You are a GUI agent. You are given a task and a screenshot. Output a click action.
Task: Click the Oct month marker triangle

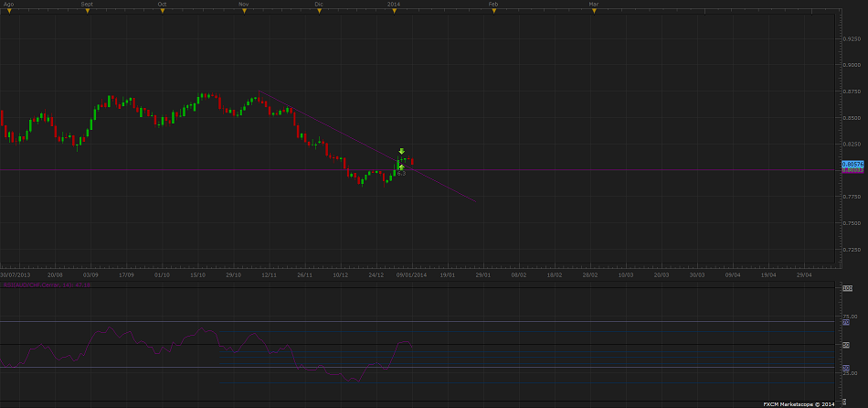pyautogui.click(x=162, y=11)
